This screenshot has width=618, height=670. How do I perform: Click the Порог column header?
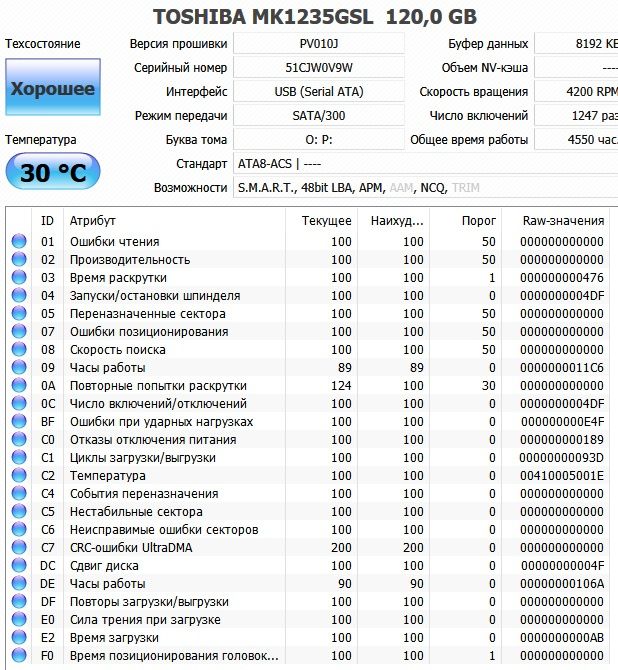pos(465,220)
